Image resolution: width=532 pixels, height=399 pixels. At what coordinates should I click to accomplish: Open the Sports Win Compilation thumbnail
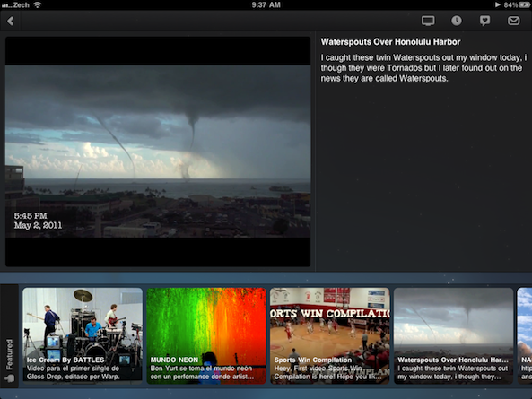tap(330, 335)
